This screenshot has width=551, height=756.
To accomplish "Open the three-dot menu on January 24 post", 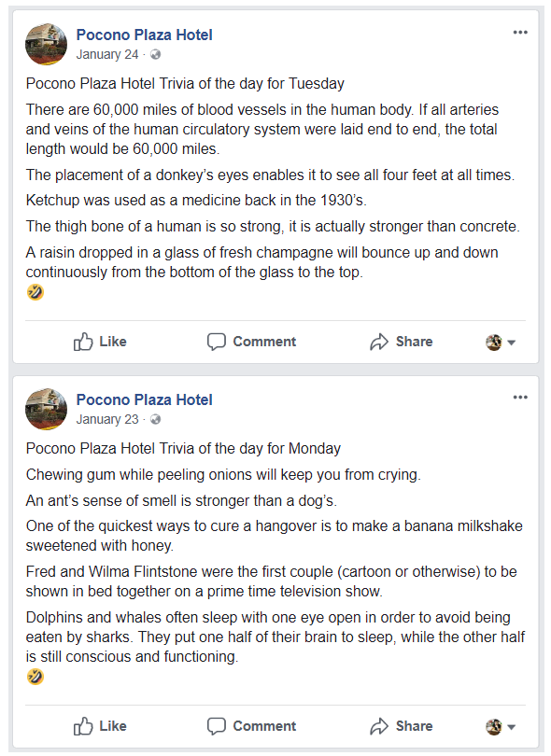I will click(520, 33).
